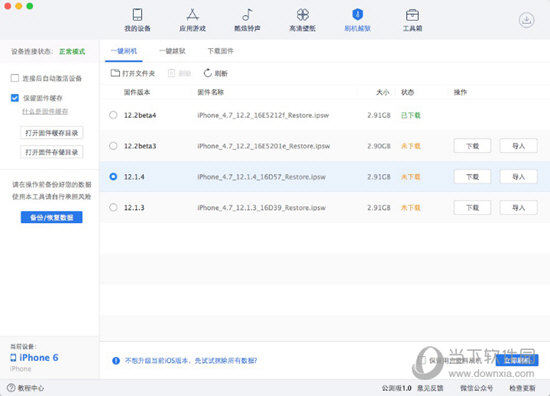Click 导入 for firmware 12.1.3
Image resolution: width=550 pixels, height=396 pixels.
click(518, 208)
